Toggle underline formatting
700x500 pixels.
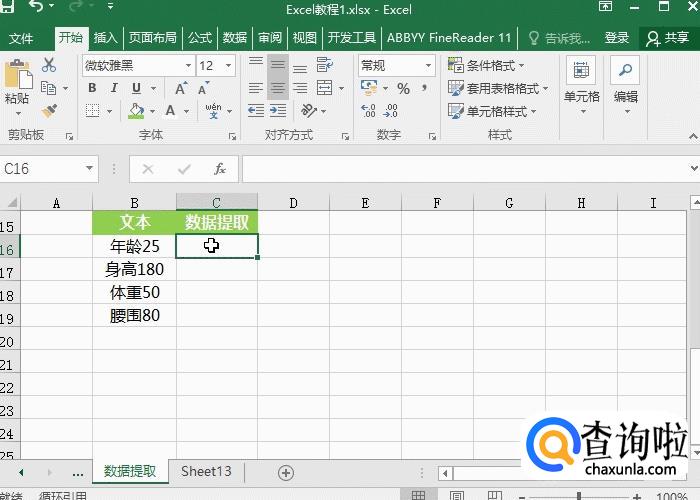point(136,88)
